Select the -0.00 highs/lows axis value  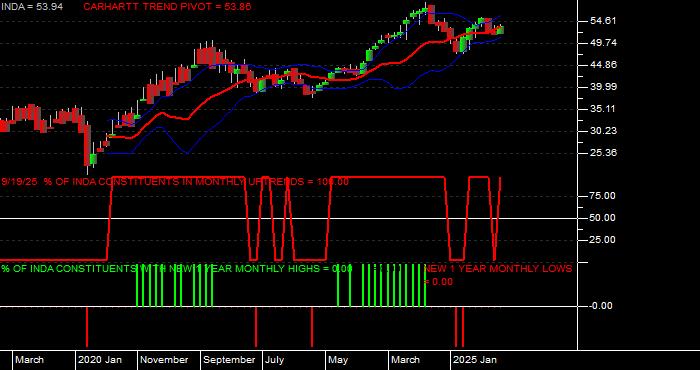tap(601, 306)
